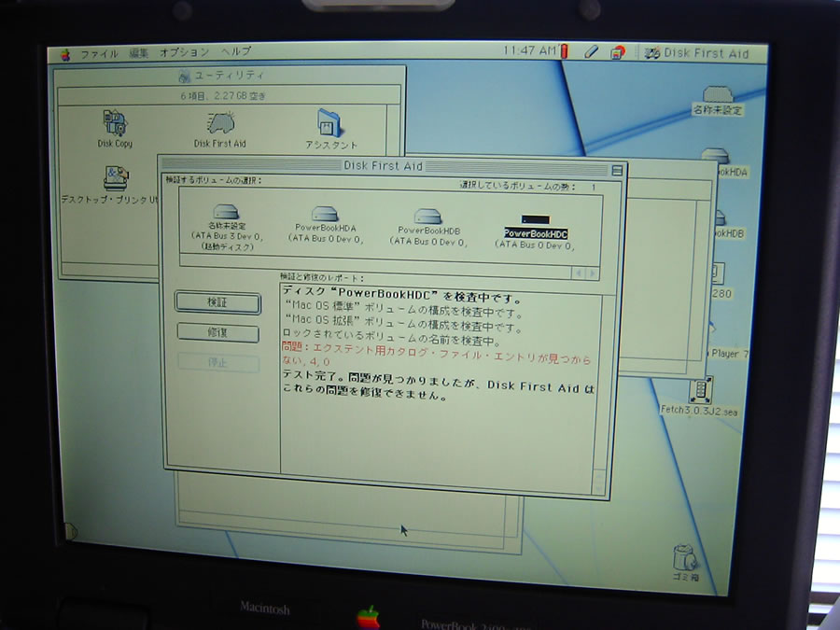Click the volume list scroll left arrow
The width and height of the screenshot is (840, 630).
pos(579,273)
